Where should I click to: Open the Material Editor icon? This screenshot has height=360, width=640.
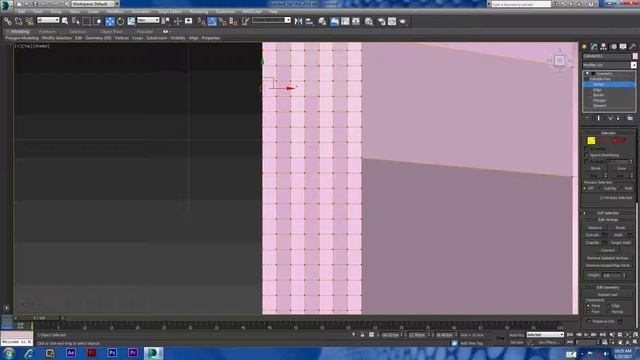[369, 21]
